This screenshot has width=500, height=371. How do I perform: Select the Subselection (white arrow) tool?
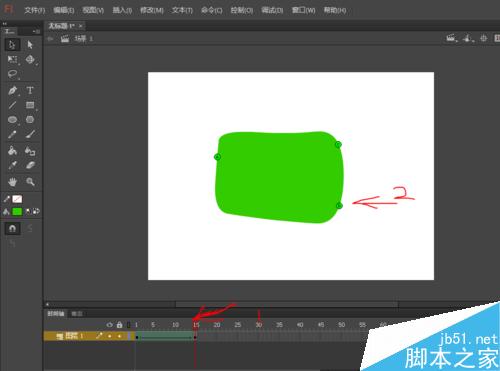[30, 45]
